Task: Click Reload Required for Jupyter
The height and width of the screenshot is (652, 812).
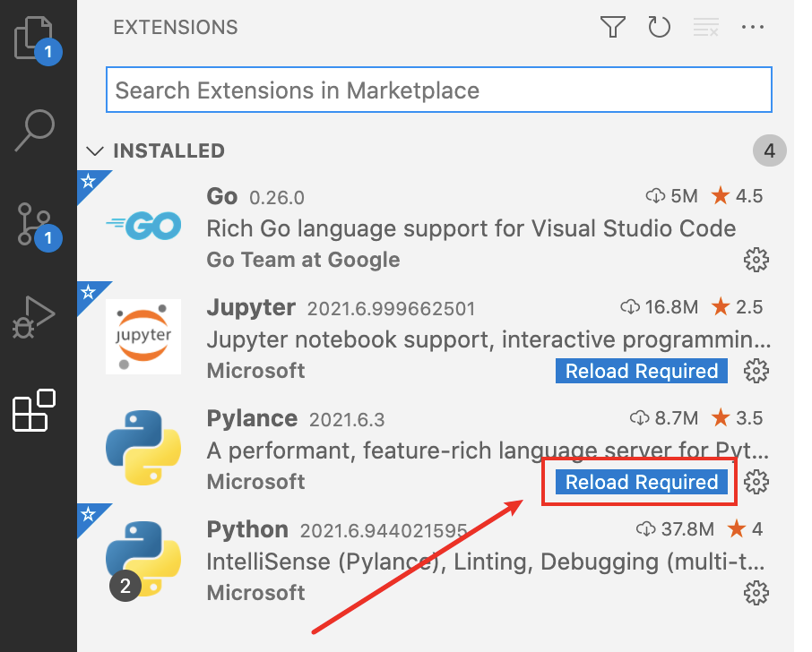Action: (x=641, y=371)
